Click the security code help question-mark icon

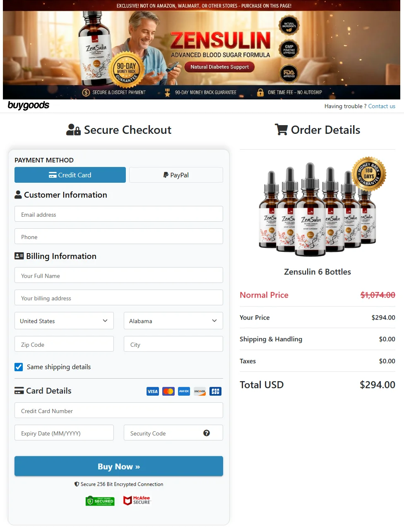pyautogui.click(x=207, y=433)
